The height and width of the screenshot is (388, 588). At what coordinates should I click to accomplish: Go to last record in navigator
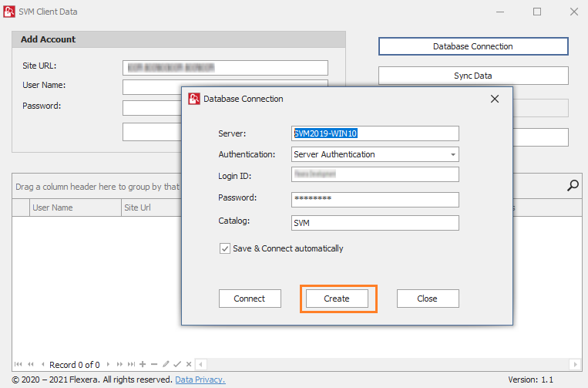tap(131, 364)
